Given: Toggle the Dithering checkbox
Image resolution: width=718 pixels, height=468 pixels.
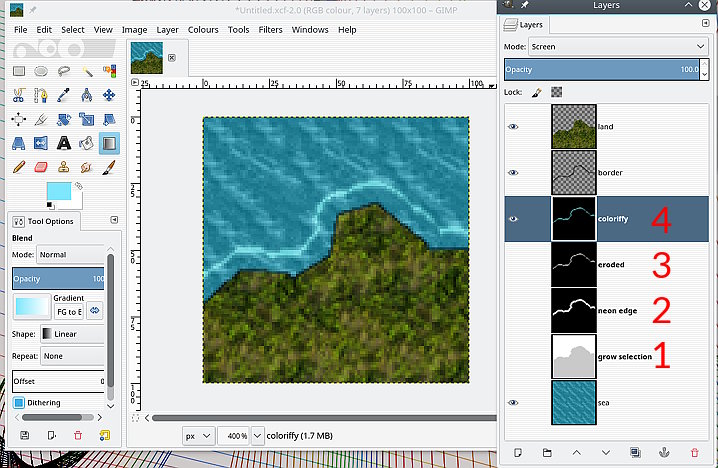Looking at the screenshot, I should click(x=19, y=403).
